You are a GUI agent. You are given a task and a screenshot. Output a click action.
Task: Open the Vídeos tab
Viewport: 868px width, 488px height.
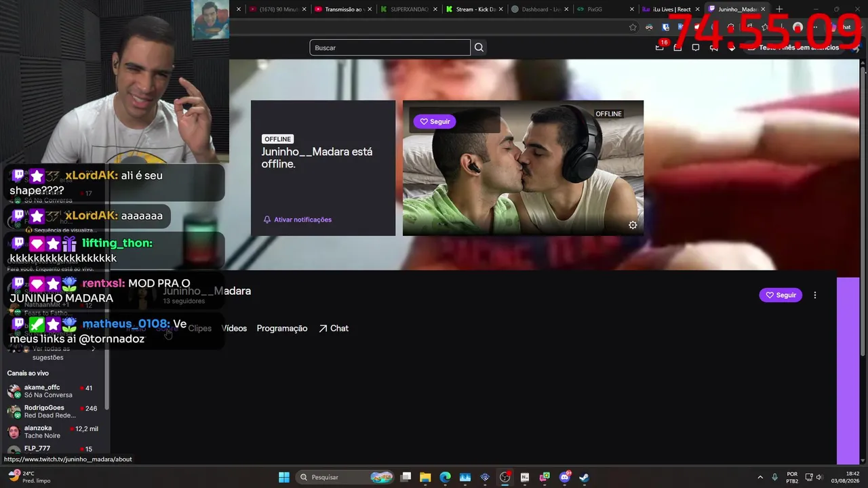[234, 328]
